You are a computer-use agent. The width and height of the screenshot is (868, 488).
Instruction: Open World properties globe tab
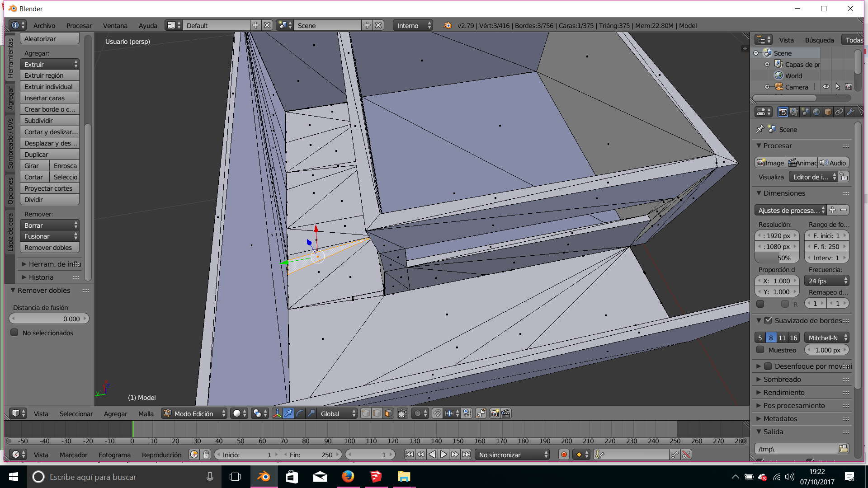[816, 112]
